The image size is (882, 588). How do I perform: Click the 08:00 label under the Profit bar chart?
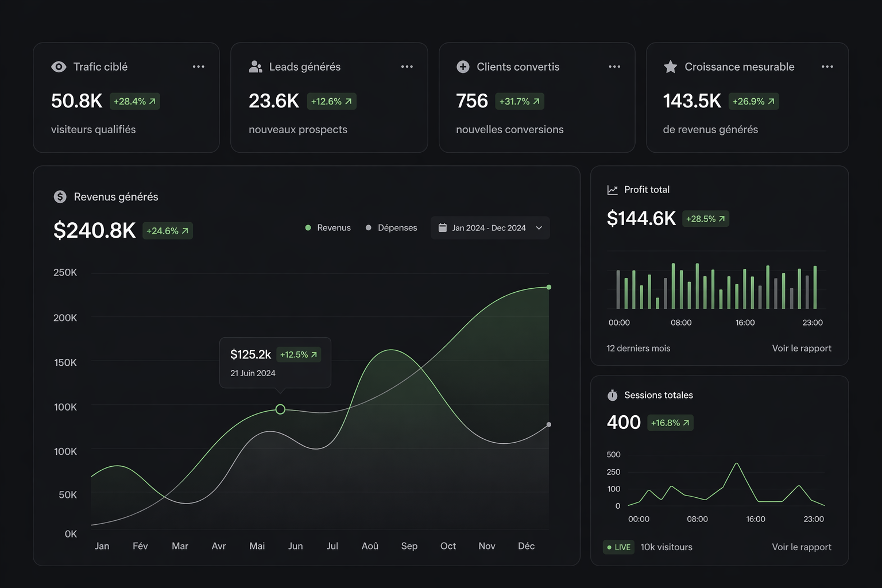click(x=681, y=323)
